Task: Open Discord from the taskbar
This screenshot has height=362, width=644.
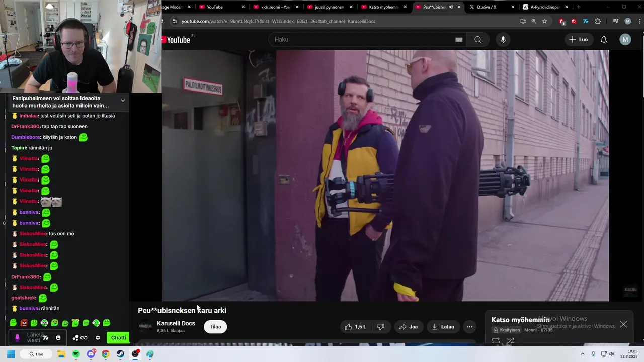Action: [91, 354]
